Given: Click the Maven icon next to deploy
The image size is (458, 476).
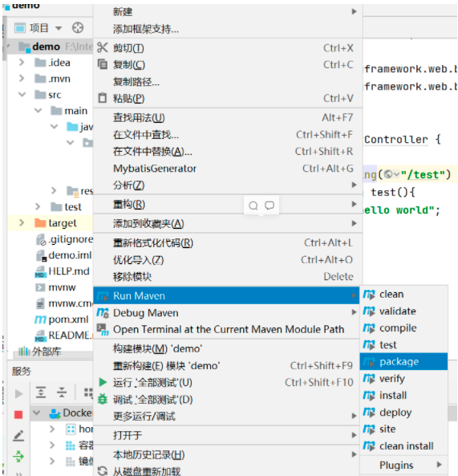Looking at the screenshot, I should pos(369,413).
